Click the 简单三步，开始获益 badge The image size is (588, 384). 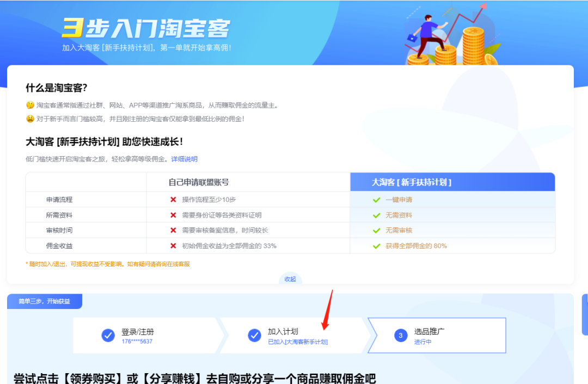click(x=45, y=301)
